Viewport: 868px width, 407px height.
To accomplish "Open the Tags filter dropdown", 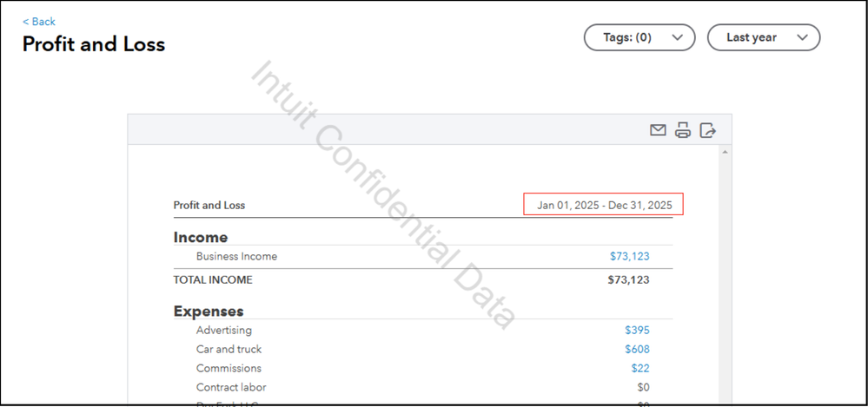I will point(639,37).
